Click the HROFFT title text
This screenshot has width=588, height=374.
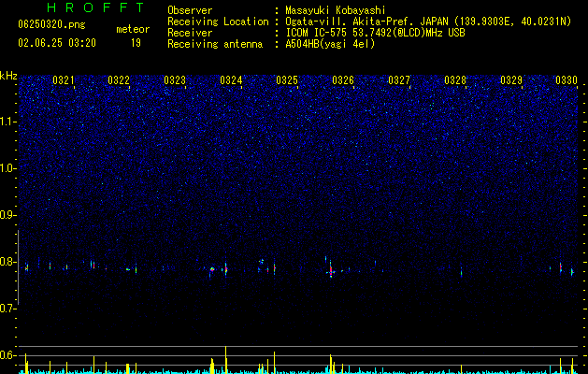point(96,7)
